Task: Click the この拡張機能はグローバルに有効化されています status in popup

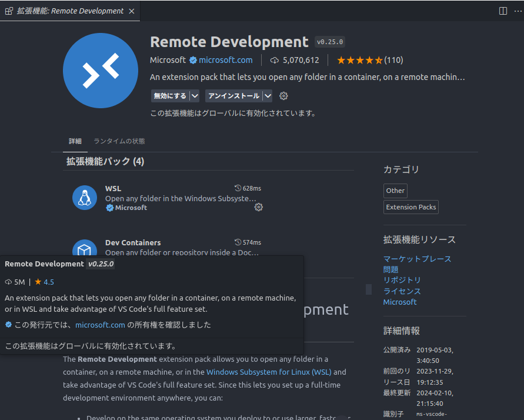Action: coord(91,346)
